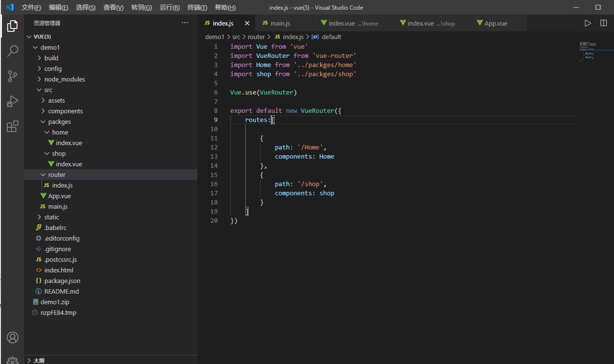Open the Accounts icon in activity bar
Image resolution: width=614 pixels, height=364 pixels.
coord(13,337)
